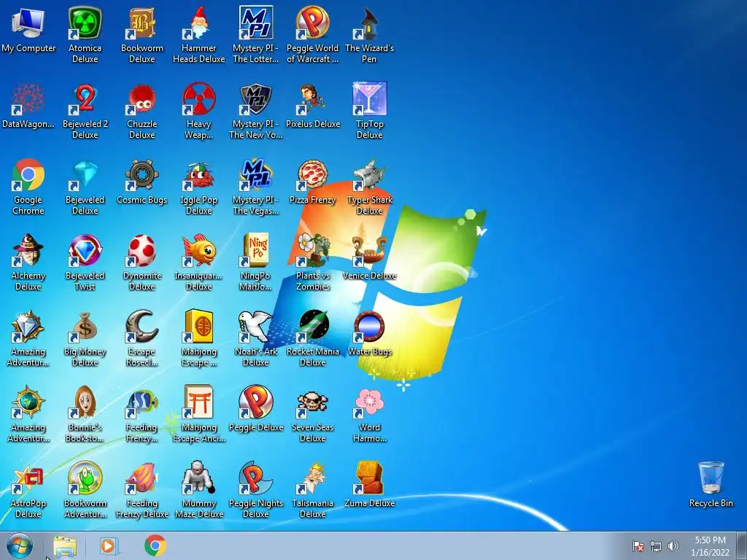The width and height of the screenshot is (747, 560).
Task: Select Peggle World of Warcraft shortcut
Action: point(312,23)
